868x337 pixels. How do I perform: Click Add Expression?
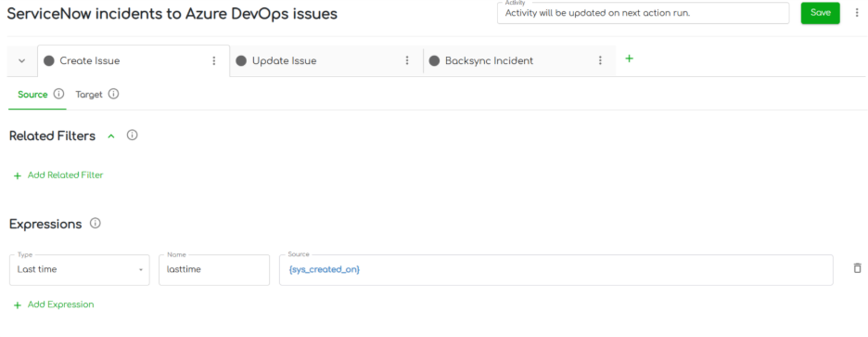pyautogui.click(x=54, y=305)
